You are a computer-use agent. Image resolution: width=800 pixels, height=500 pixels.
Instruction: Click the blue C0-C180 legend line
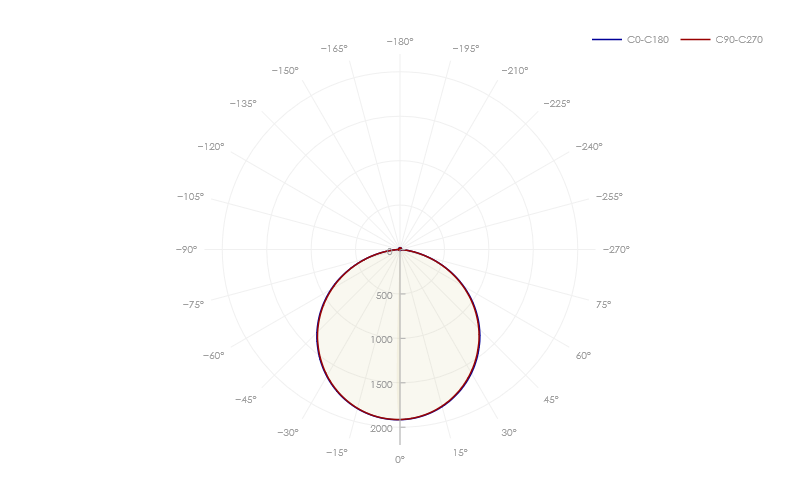coord(607,40)
